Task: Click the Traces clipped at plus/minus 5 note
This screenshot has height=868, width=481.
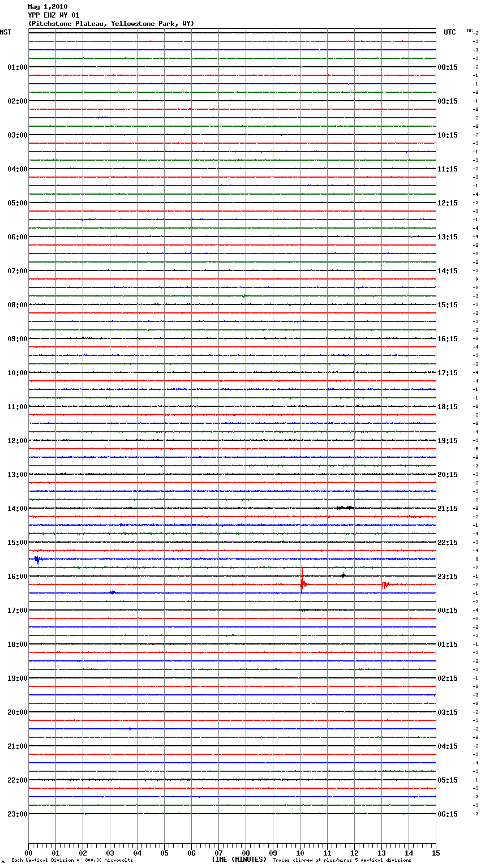Action: [342, 860]
